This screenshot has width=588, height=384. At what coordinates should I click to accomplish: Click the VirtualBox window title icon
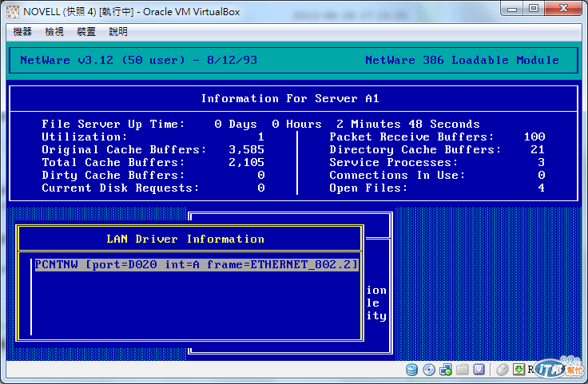pyautogui.click(x=12, y=12)
